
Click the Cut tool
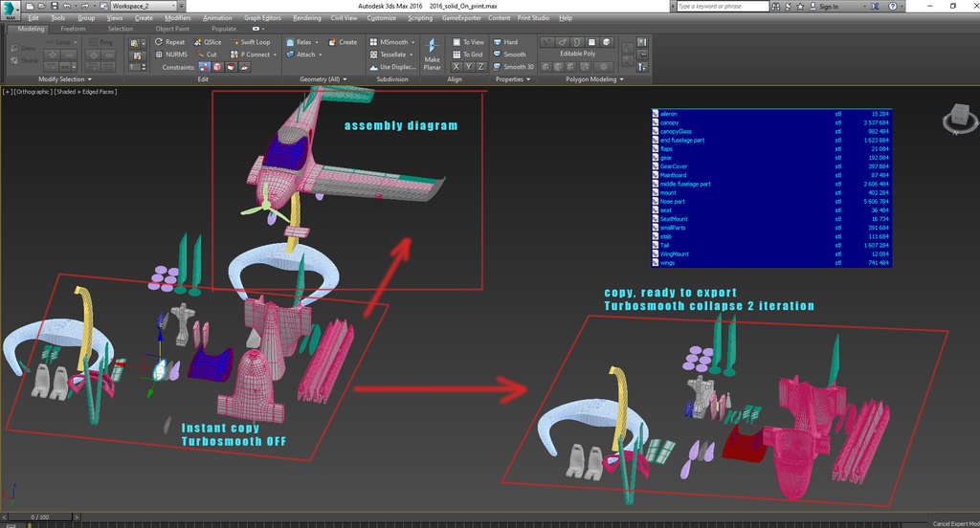pos(207,55)
